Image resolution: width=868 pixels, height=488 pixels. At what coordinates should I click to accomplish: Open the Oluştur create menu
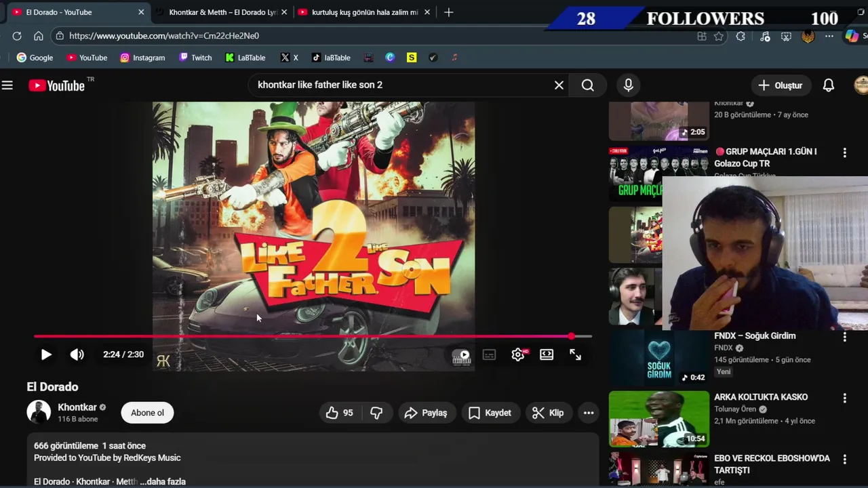(x=781, y=85)
